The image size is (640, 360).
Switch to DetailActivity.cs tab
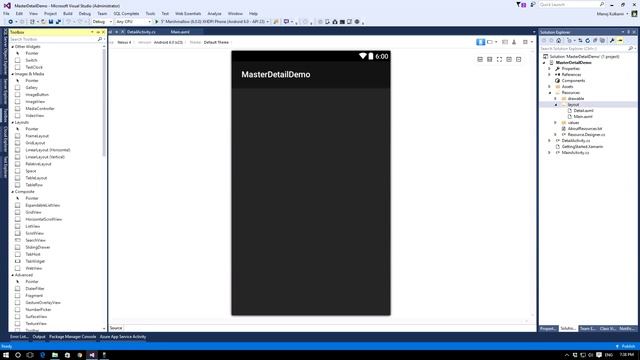141,32
